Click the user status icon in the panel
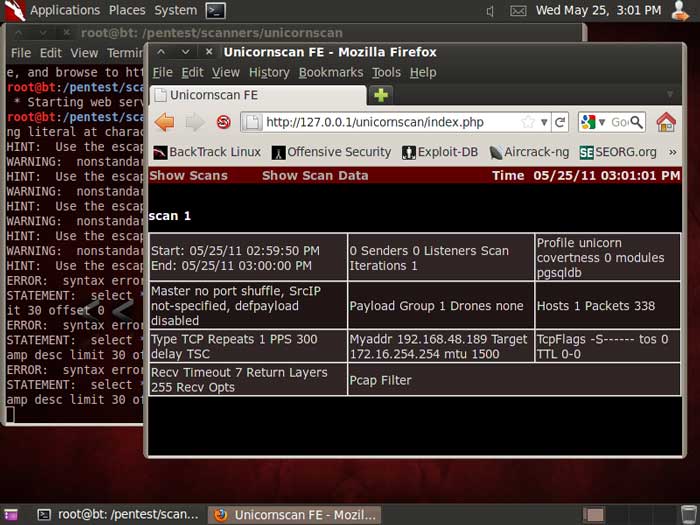Screen dimensions: 700x525 click(680, 11)
